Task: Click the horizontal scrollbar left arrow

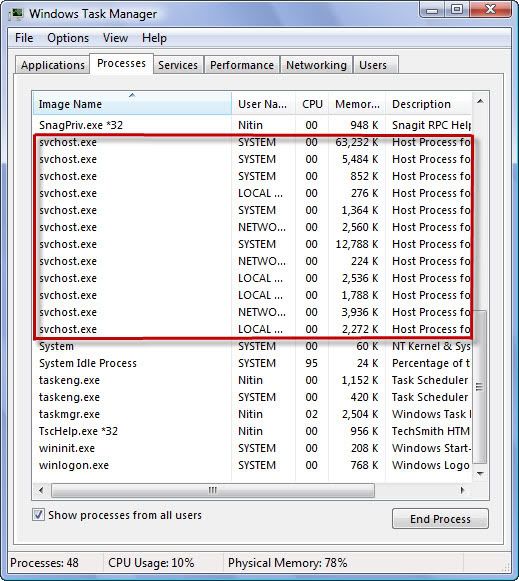Action: pyautogui.click(x=41, y=490)
